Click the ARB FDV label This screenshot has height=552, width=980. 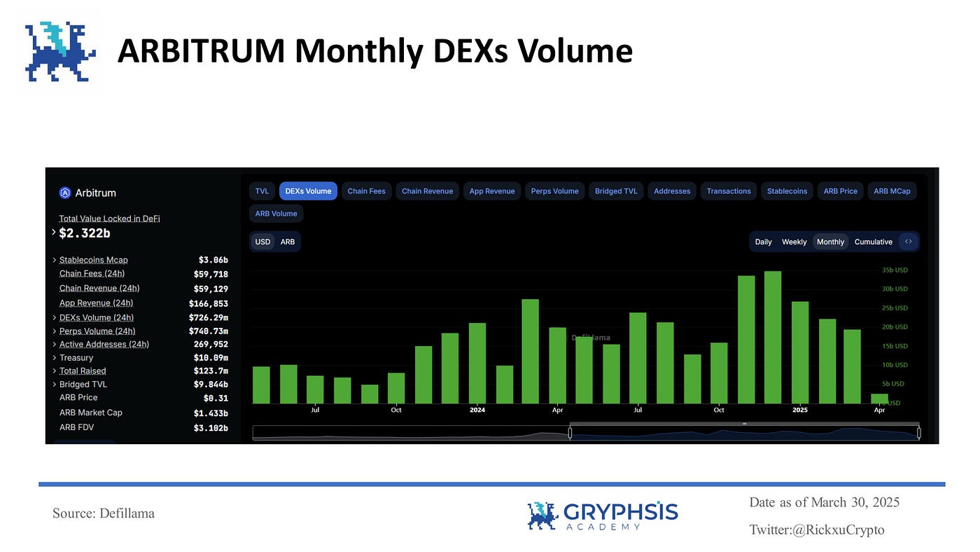click(76, 427)
